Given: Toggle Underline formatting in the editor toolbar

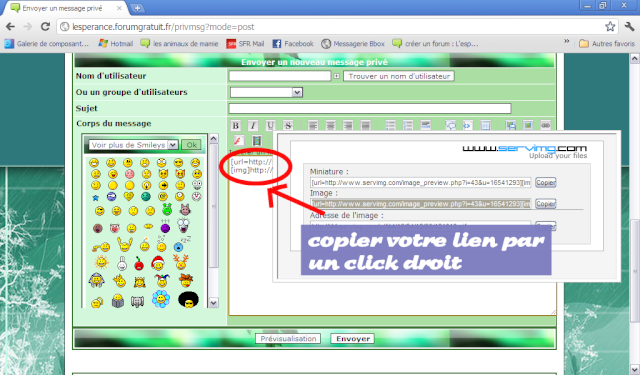Looking at the screenshot, I should (x=270, y=126).
